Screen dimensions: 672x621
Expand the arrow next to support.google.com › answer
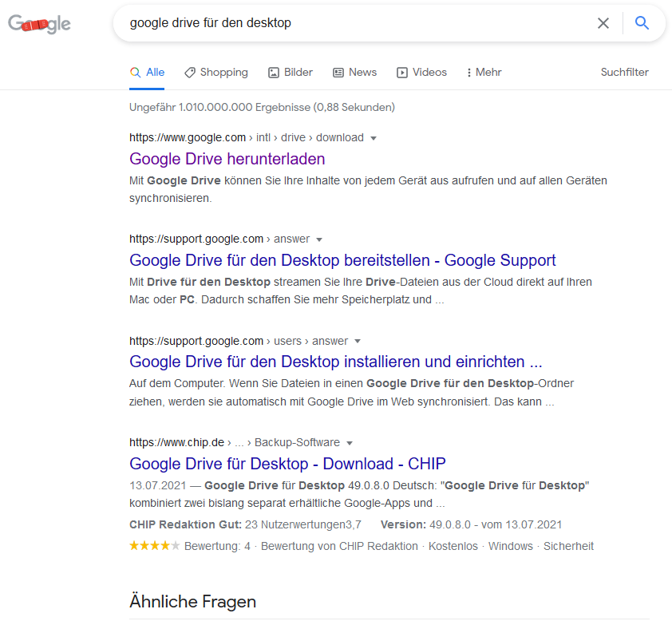click(319, 239)
